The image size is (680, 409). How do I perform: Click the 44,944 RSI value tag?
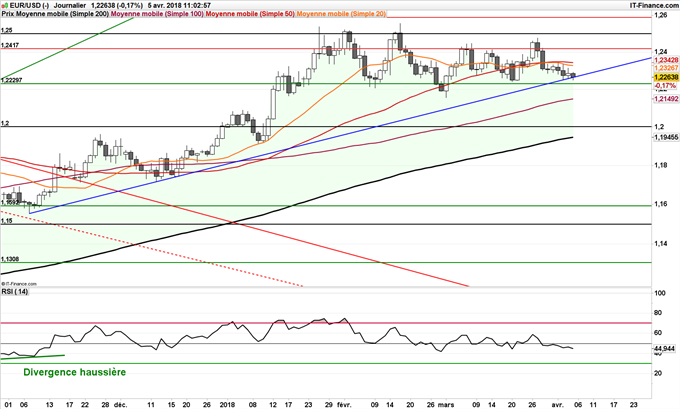pyautogui.click(x=664, y=348)
